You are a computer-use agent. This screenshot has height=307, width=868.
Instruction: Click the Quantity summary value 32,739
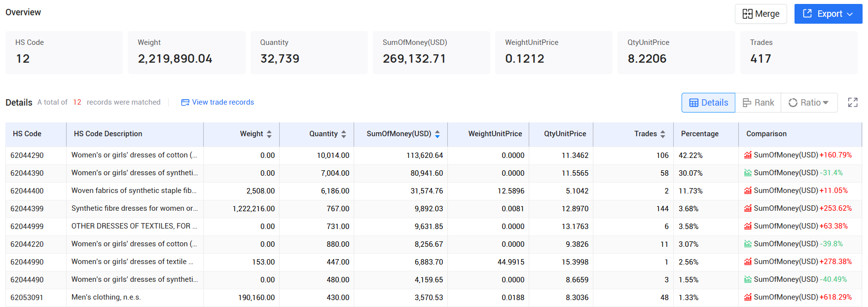tap(280, 59)
